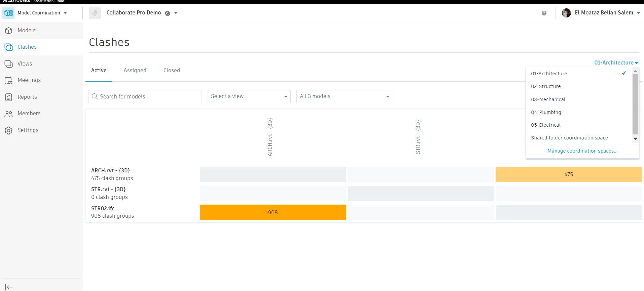Switch to the Assigned tab

135,71
